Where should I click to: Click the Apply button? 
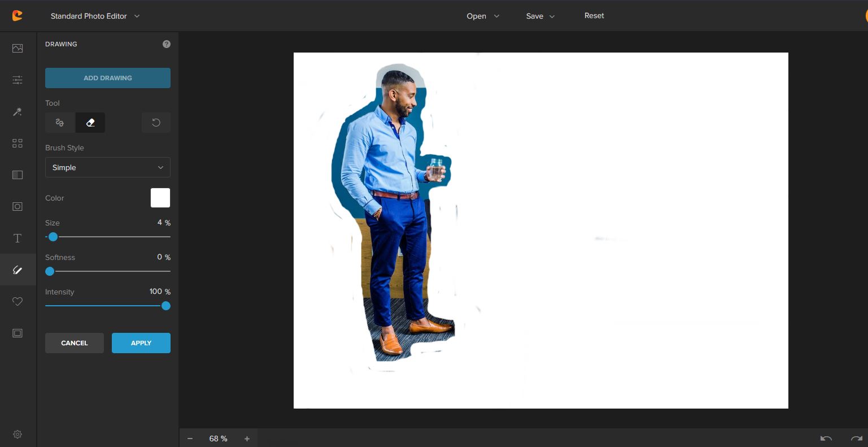pyautogui.click(x=141, y=343)
